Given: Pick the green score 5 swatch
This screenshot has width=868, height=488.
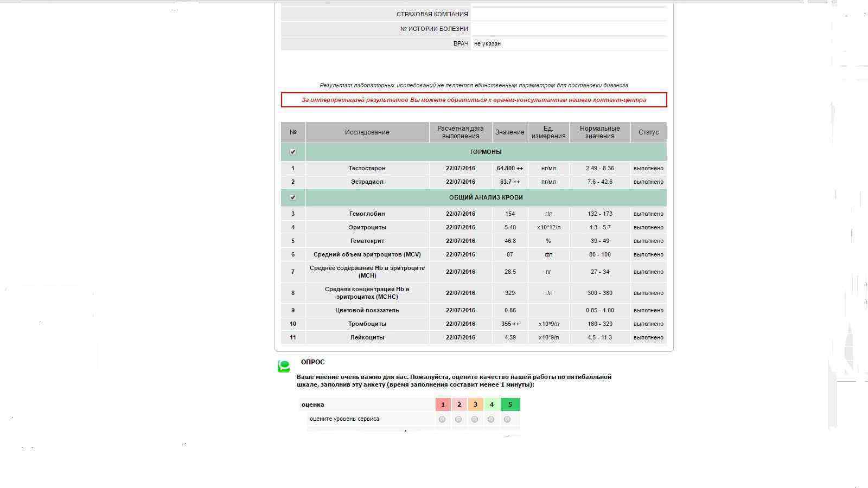Looking at the screenshot, I should tap(510, 404).
